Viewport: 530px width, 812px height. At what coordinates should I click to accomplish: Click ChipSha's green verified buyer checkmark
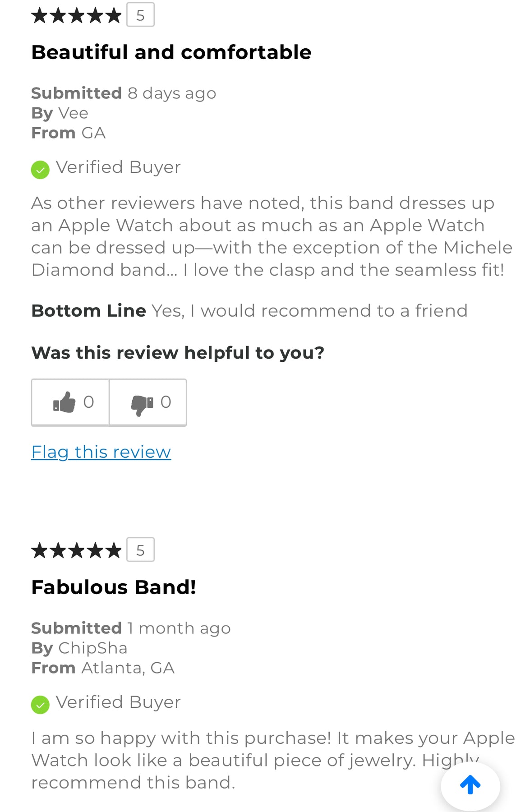pos(40,705)
